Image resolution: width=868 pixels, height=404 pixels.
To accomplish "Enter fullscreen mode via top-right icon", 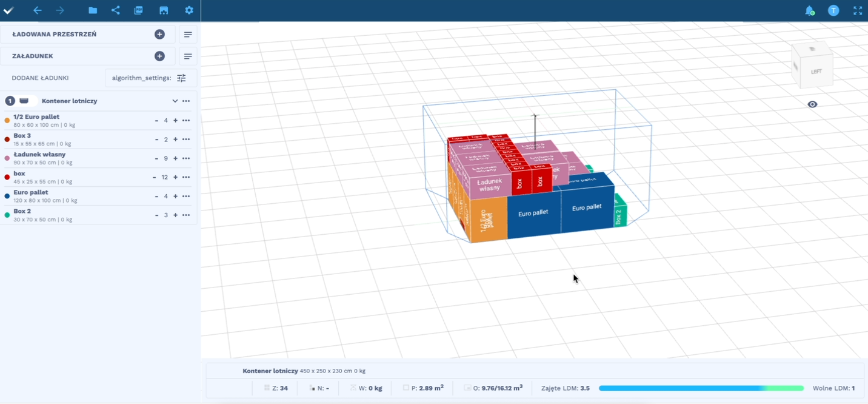I will pos(858,10).
